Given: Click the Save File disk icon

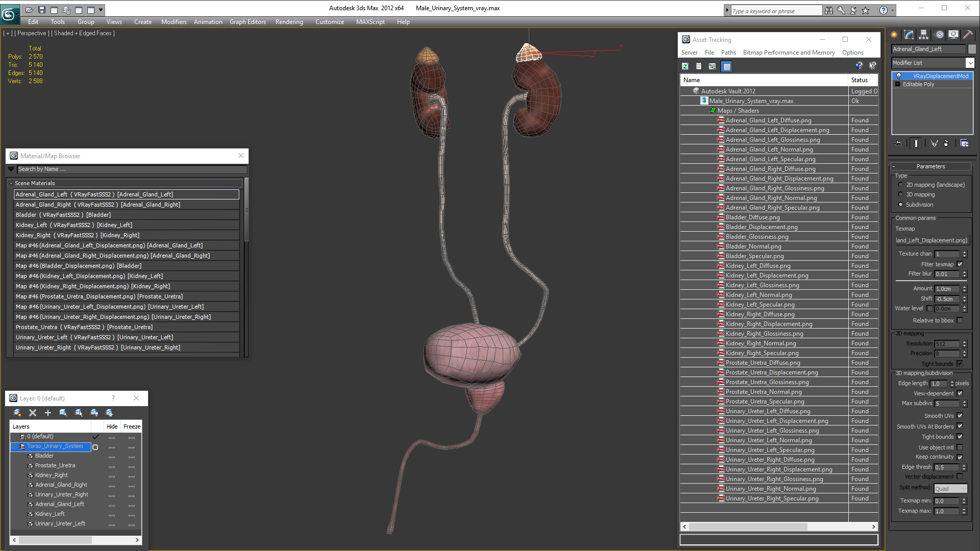Looking at the screenshot, I should click(42, 10).
